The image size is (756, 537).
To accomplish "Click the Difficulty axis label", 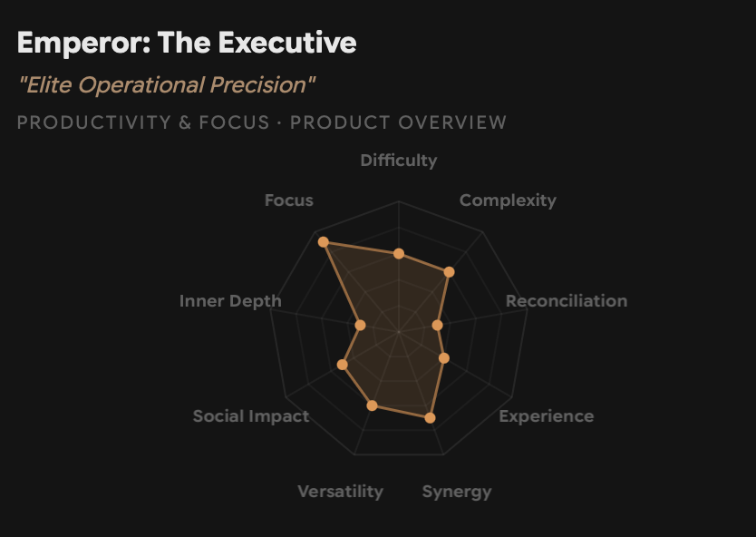I will [399, 161].
